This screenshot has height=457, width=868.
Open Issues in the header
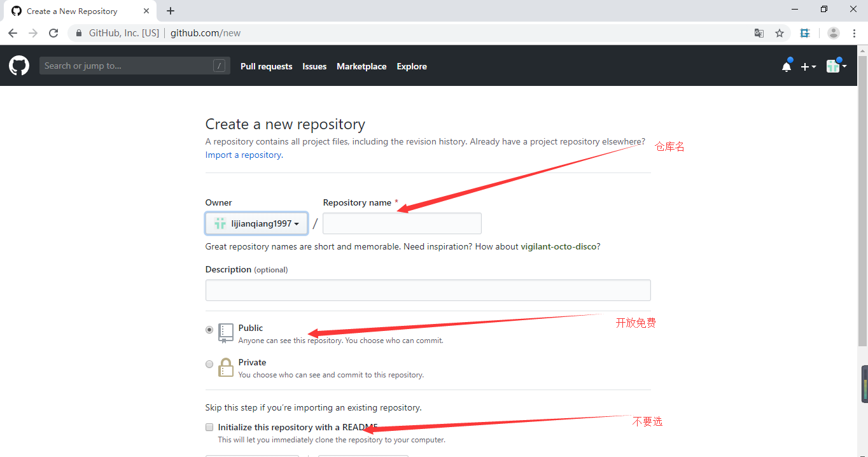(314, 66)
